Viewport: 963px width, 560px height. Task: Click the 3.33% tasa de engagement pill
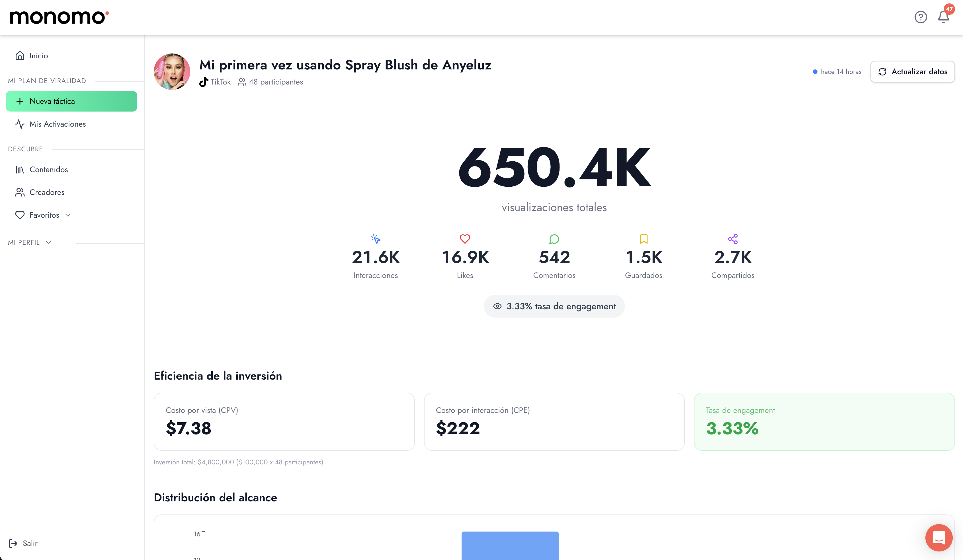click(554, 306)
